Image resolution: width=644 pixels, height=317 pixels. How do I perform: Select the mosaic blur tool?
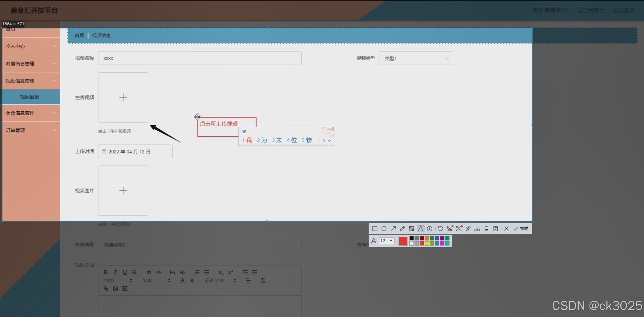[411, 229]
